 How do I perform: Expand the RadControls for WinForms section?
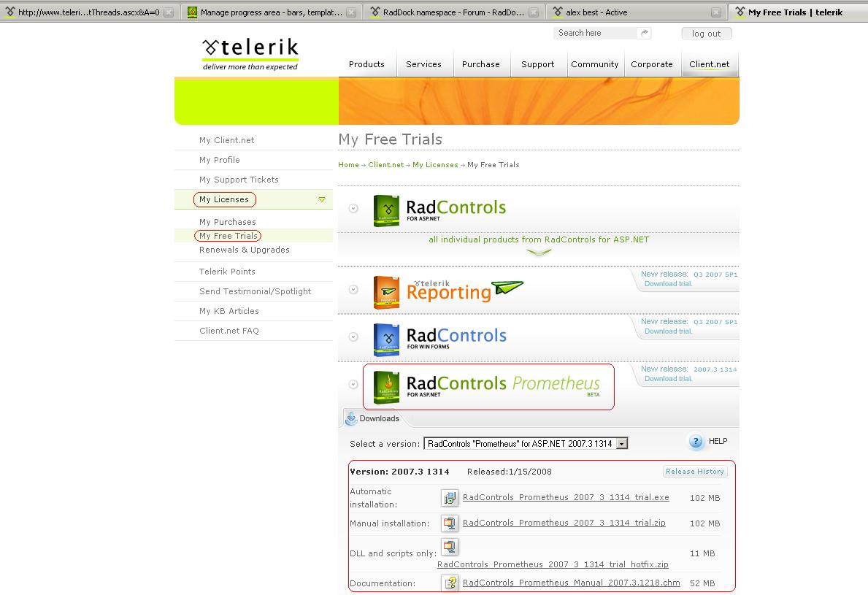(353, 337)
